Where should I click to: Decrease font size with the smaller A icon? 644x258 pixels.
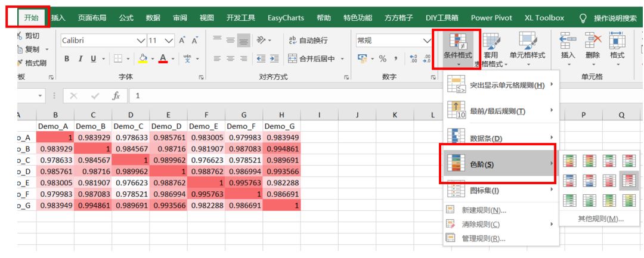tap(195, 40)
